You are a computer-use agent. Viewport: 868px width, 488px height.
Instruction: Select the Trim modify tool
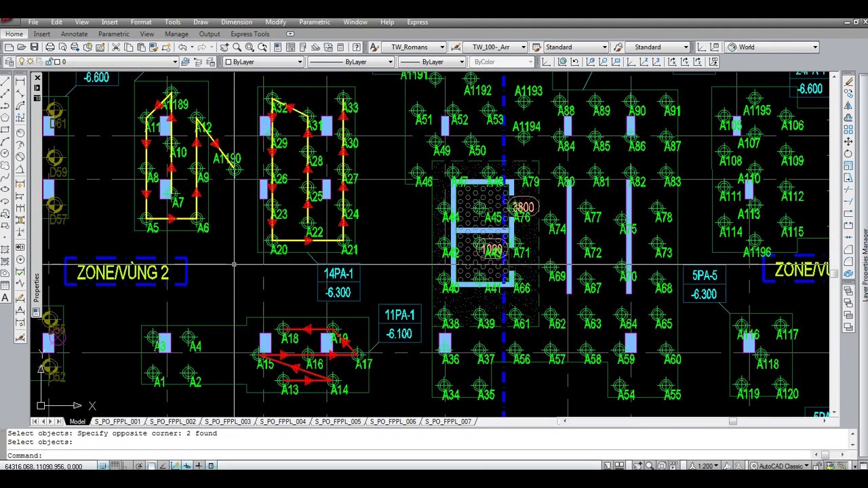tap(848, 190)
